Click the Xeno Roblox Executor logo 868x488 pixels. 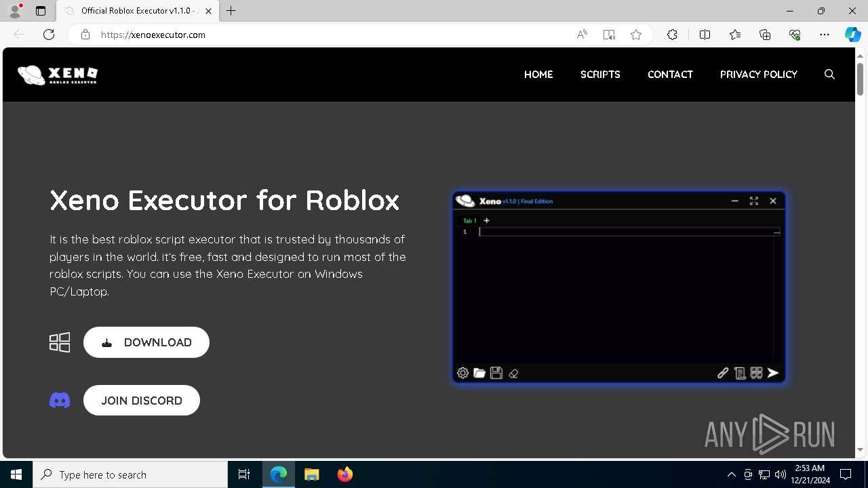click(x=58, y=75)
